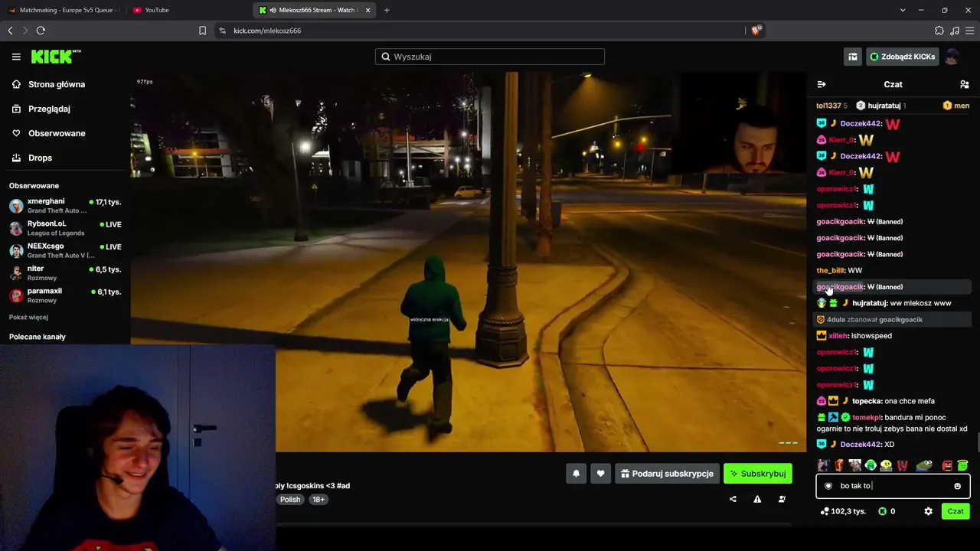Screen dimensions: 980x551
Task: Open the profile avatar menu
Action: 952,57
